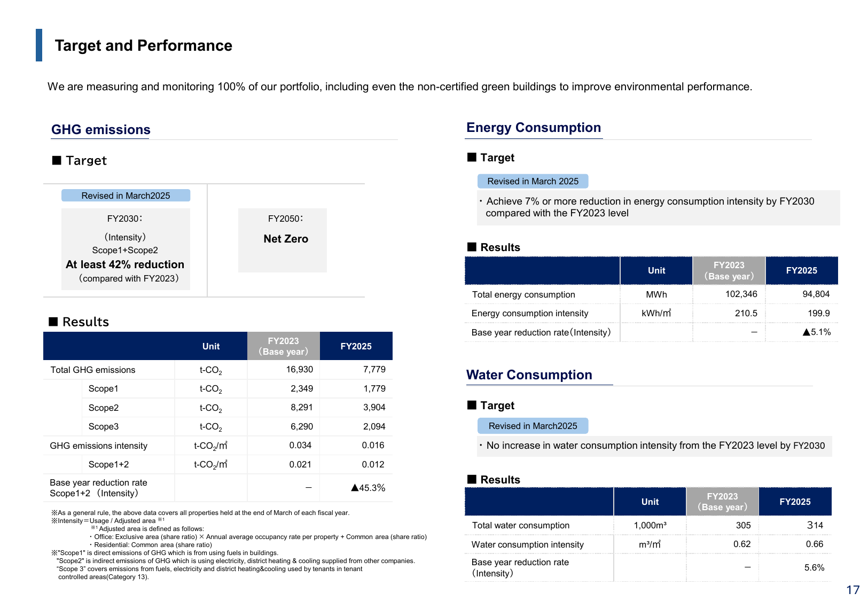
Task: Click 'GHG emissions intensity' row label
Action: [99, 446]
